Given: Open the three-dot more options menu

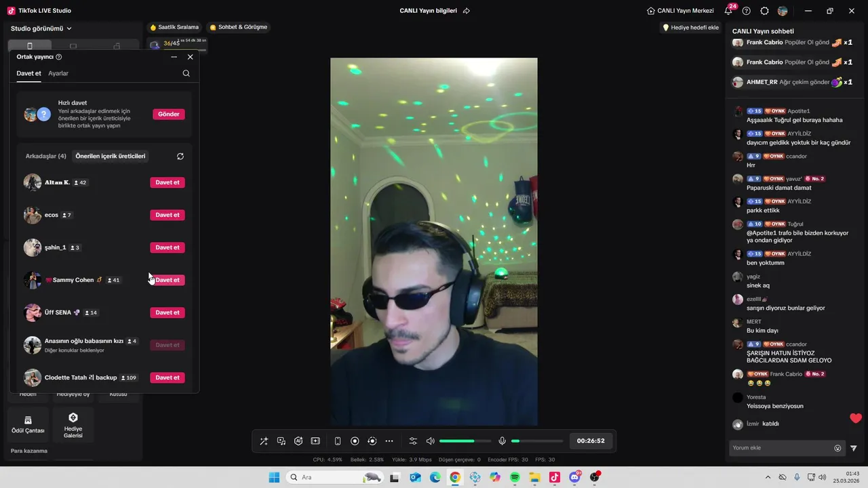Looking at the screenshot, I should tap(389, 441).
